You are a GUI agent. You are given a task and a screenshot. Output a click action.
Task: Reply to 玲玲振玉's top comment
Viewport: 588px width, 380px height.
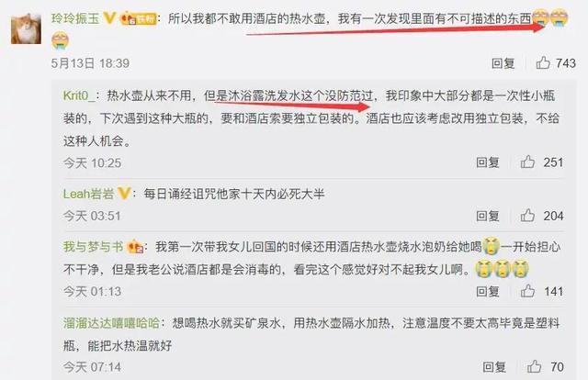[503, 63]
